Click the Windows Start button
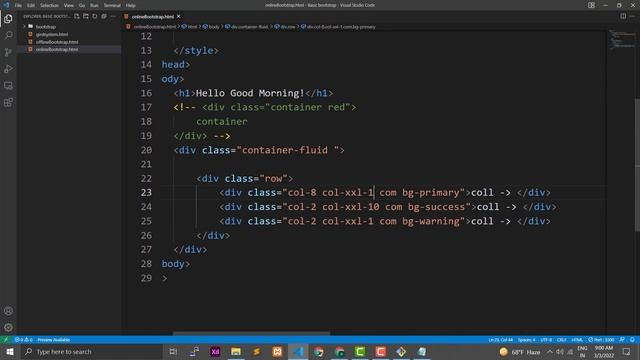Image resolution: width=640 pixels, height=360 pixels. (x=10, y=352)
